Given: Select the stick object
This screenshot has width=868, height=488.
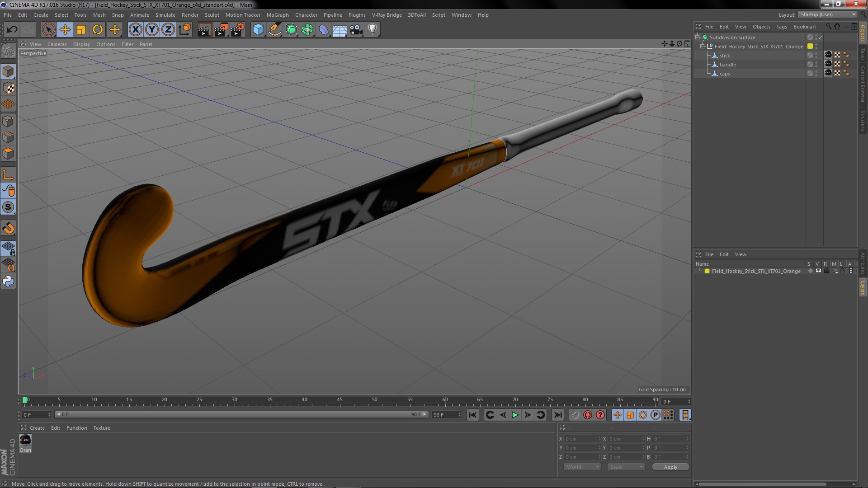Looking at the screenshot, I should pyautogui.click(x=725, y=56).
